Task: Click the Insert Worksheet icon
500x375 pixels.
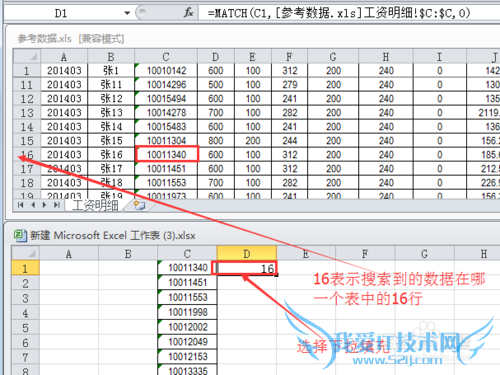Action: (140, 205)
